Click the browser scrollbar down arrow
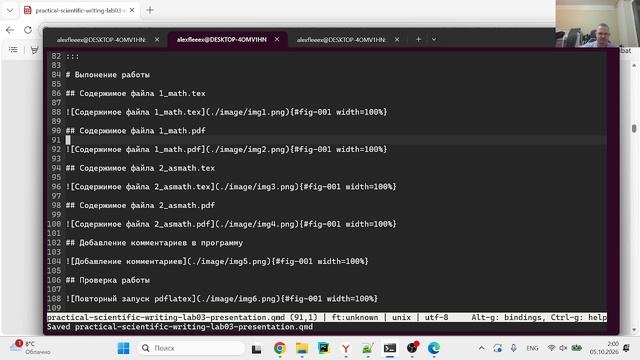The image size is (640, 360). [x=634, y=330]
